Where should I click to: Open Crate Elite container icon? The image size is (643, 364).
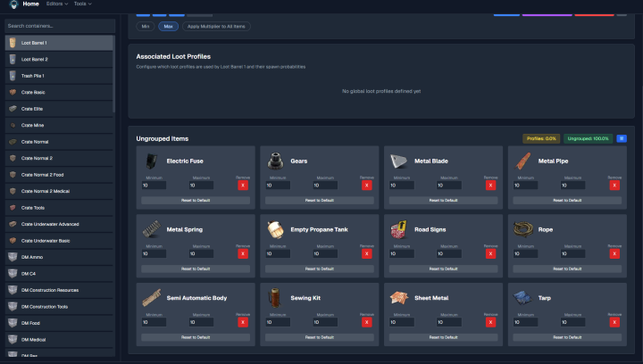[x=13, y=109]
